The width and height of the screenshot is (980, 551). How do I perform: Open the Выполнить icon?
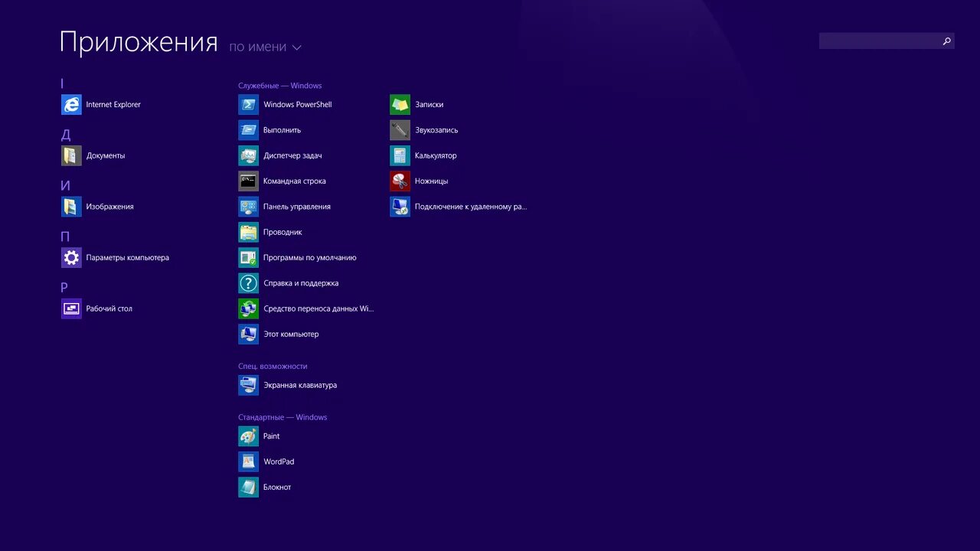tap(248, 130)
